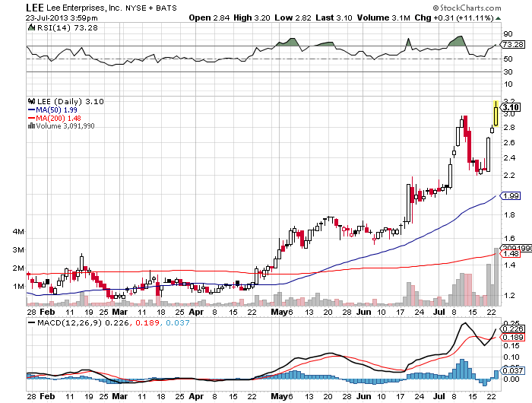The width and height of the screenshot is (532, 403).
Task: Click the green up-arrow change indicator
Action: click(x=498, y=18)
